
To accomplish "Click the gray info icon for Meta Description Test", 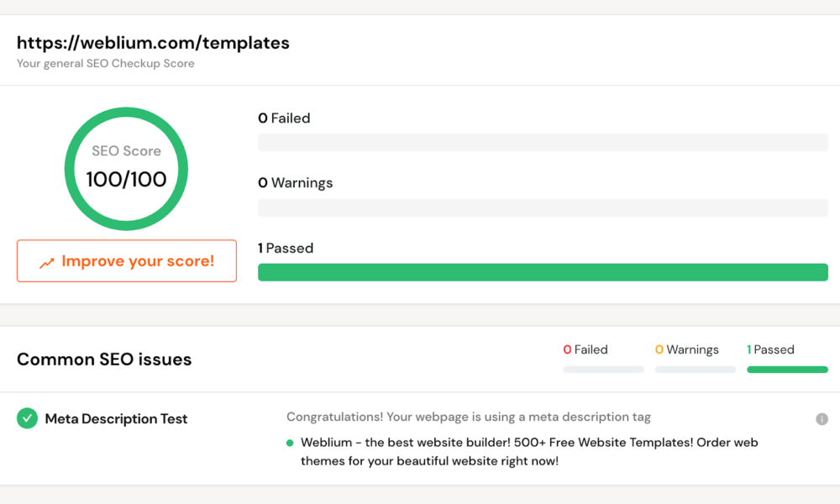I will click(822, 419).
